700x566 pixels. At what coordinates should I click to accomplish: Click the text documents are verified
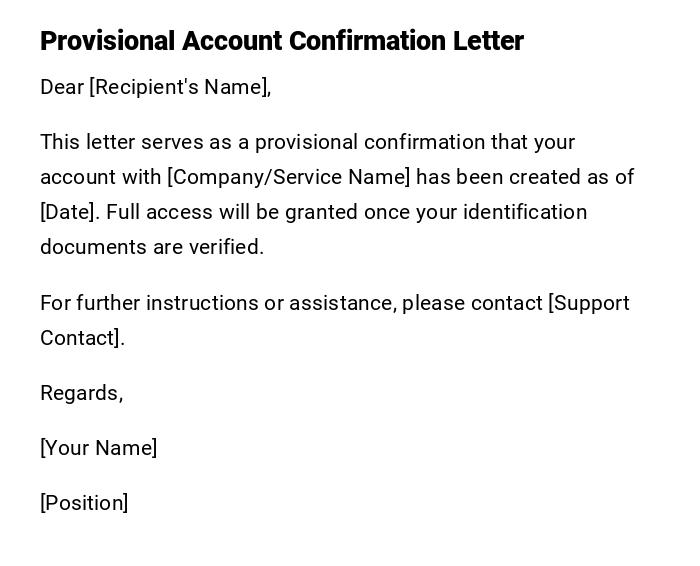pos(152,247)
